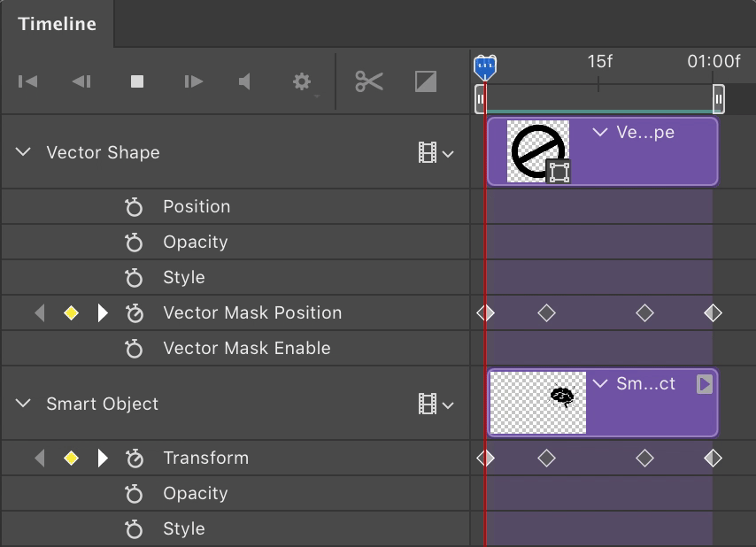
Task: Select the Timeline panel tab
Action: coord(57,24)
